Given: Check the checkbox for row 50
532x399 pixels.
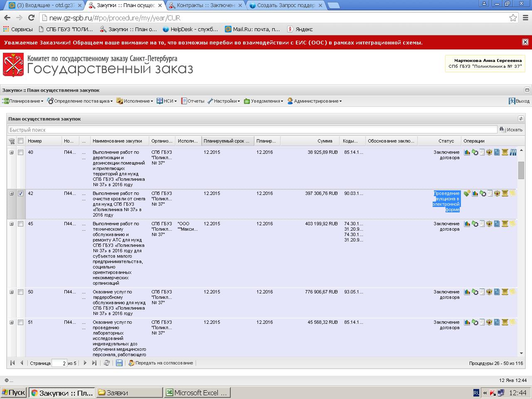Looking at the screenshot, I should pyautogui.click(x=20, y=292).
